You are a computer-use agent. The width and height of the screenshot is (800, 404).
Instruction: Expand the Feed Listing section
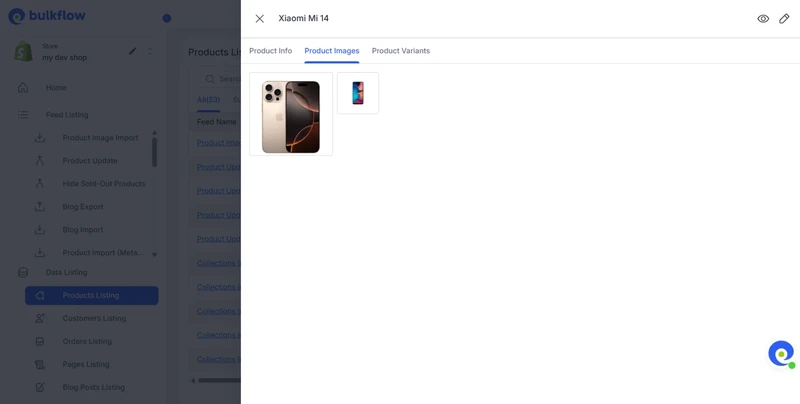67,115
